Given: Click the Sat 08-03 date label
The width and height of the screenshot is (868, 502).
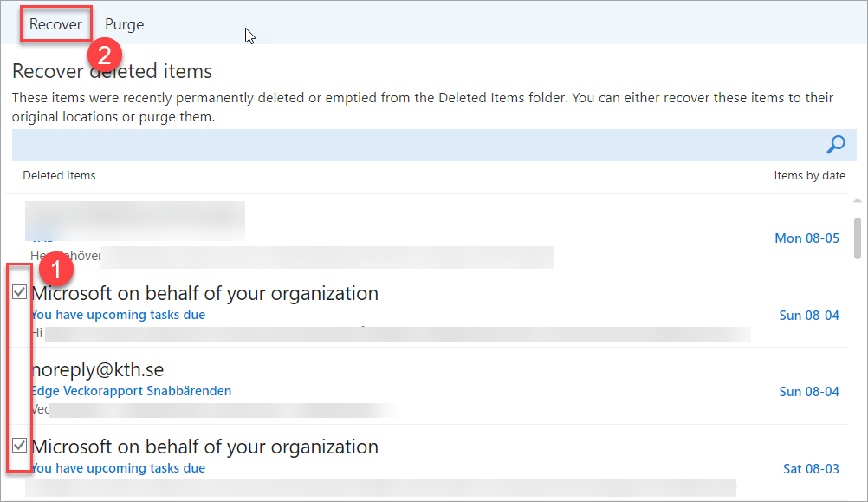Looking at the screenshot, I should [811, 468].
